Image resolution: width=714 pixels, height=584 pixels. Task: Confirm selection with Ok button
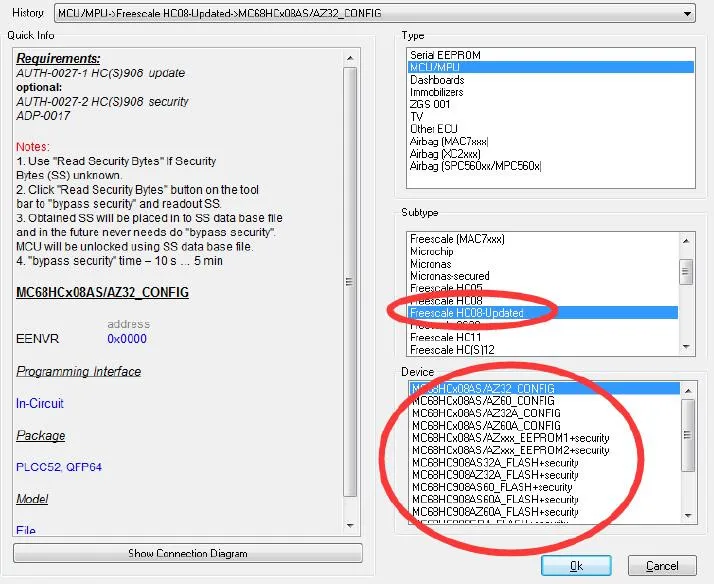click(x=576, y=566)
